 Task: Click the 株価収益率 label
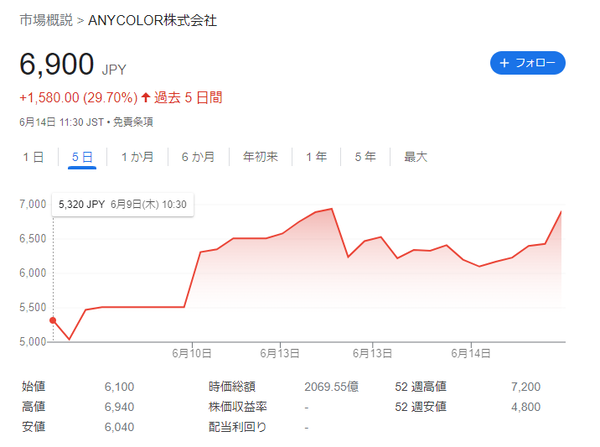point(238,407)
